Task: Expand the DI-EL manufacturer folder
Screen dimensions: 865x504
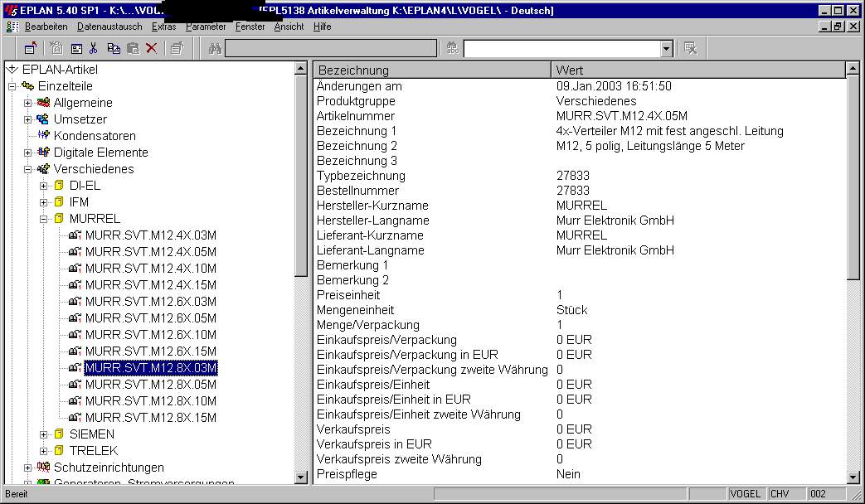Action: 44,186
